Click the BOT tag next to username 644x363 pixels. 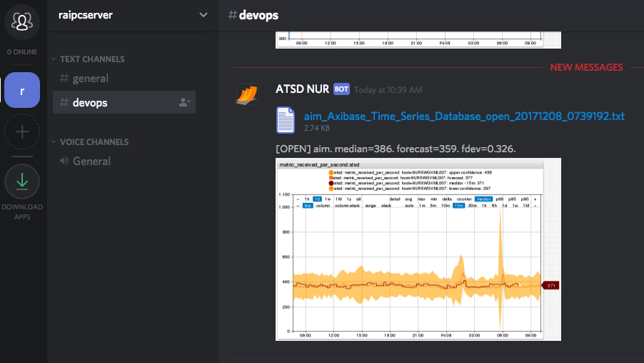pos(341,90)
